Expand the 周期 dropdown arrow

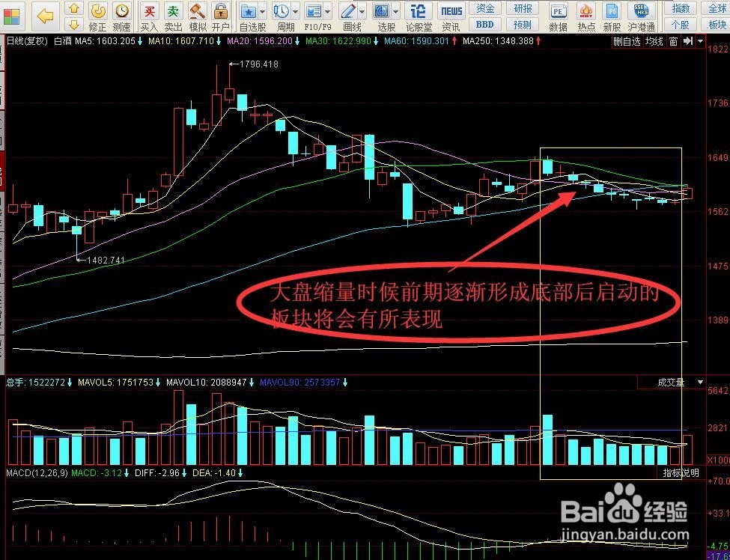pyautogui.click(x=295, y=11)
